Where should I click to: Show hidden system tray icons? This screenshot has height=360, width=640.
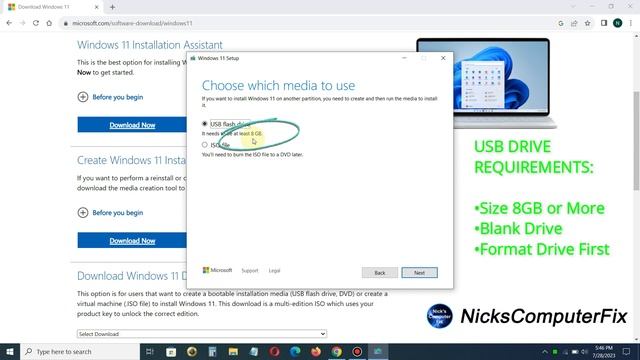(x=545, y=351)
